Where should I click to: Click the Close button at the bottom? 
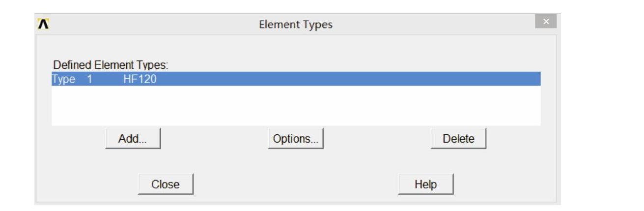(x=166, y=184)
